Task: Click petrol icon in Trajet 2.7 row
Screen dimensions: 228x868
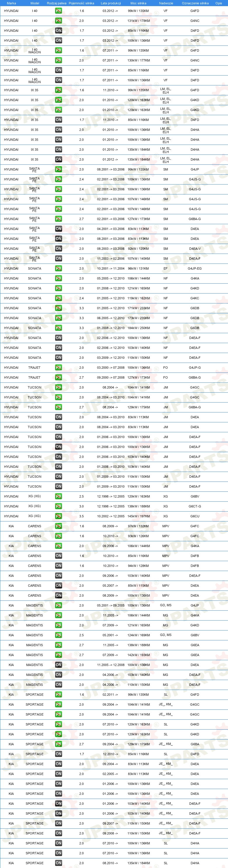Action: tap(58, 377)
